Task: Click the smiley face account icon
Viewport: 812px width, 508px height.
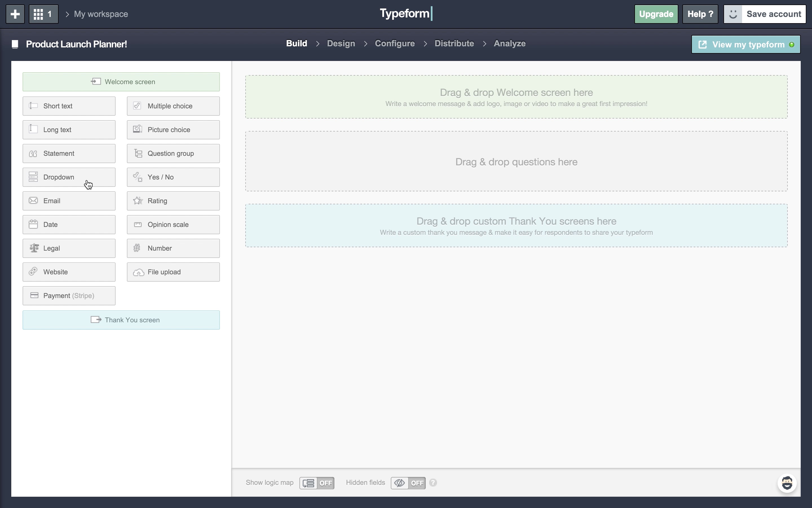Action: 733,14
